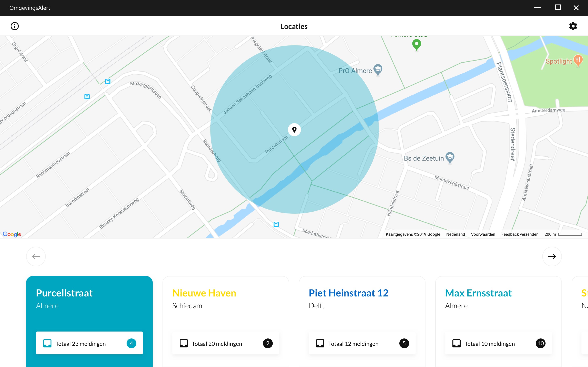Image resolution: width=588 pixels, height=367 pixels.
Task: Click bus stop icon near Scarlattistraat
Action: [x=276, y=224]
